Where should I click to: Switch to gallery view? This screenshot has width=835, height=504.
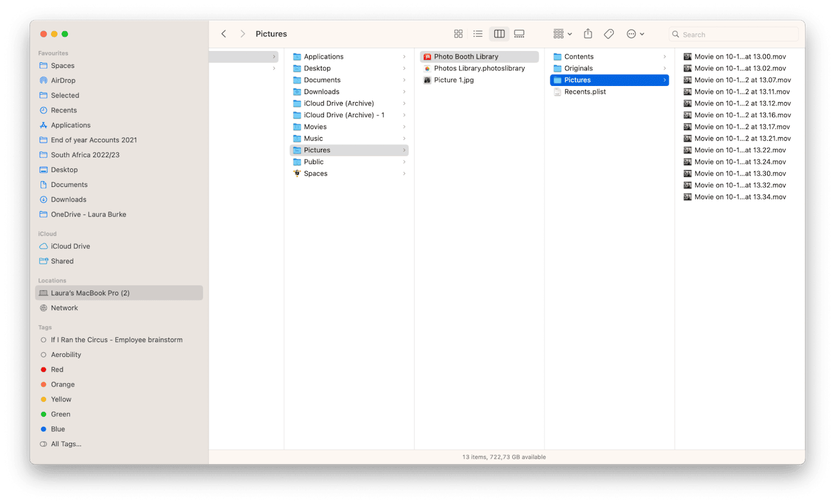(x=519, y=34)
